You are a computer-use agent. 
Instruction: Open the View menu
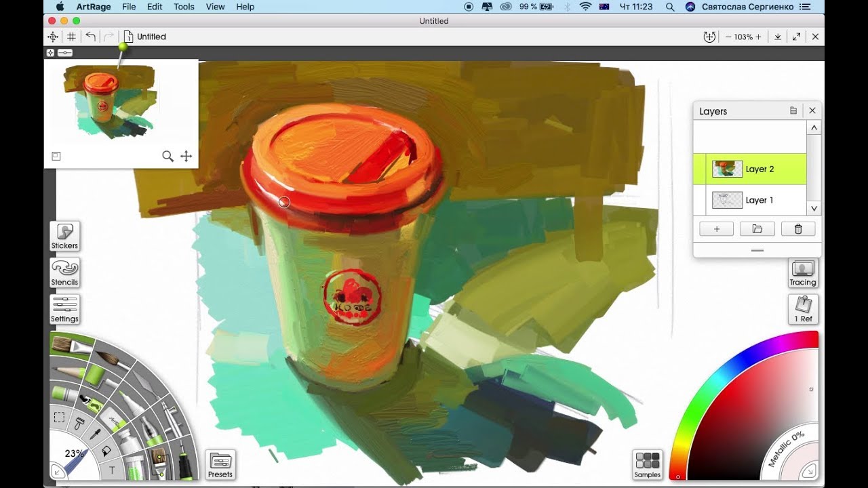click(x=215, y=7)
